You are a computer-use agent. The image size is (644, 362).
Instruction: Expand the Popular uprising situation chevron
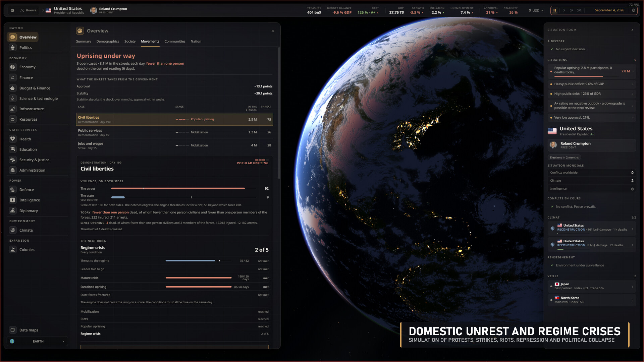(633, 71)
